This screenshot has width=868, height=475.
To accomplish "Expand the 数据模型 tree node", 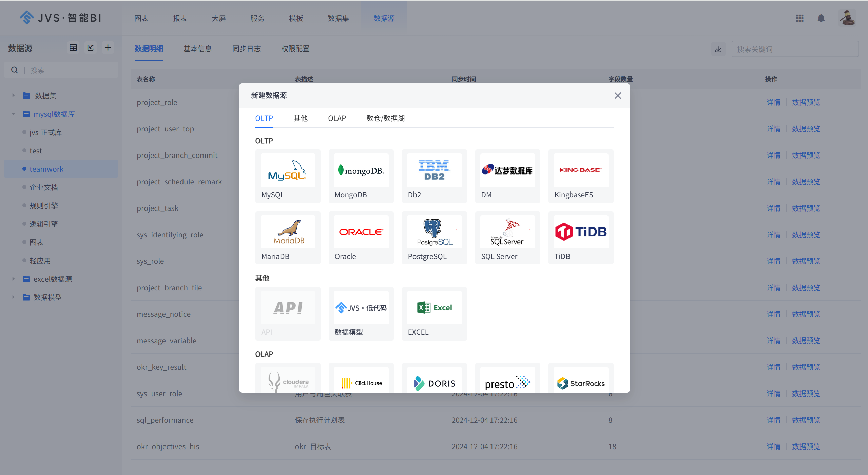I will [13, 297].
